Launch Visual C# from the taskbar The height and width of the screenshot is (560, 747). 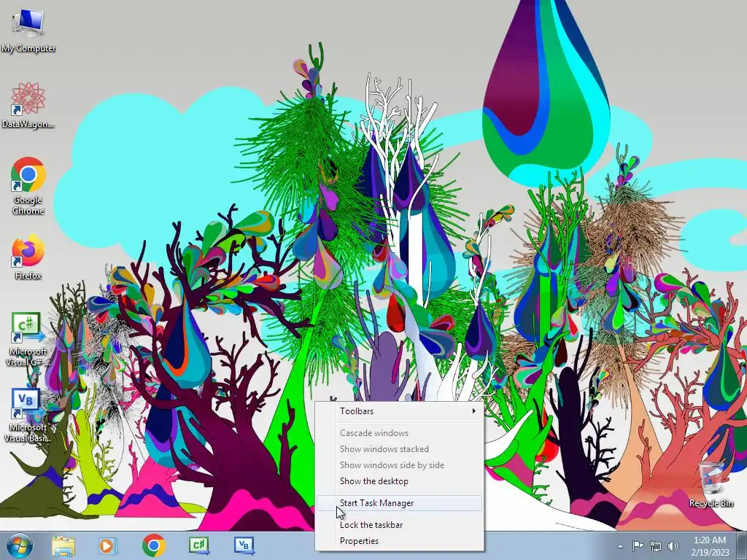(199, 545)
